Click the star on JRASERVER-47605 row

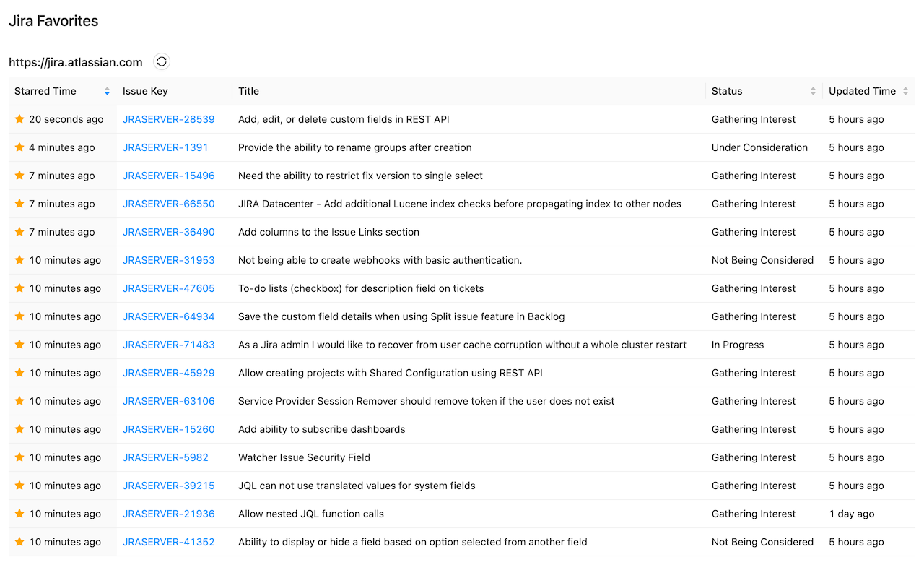19,288
